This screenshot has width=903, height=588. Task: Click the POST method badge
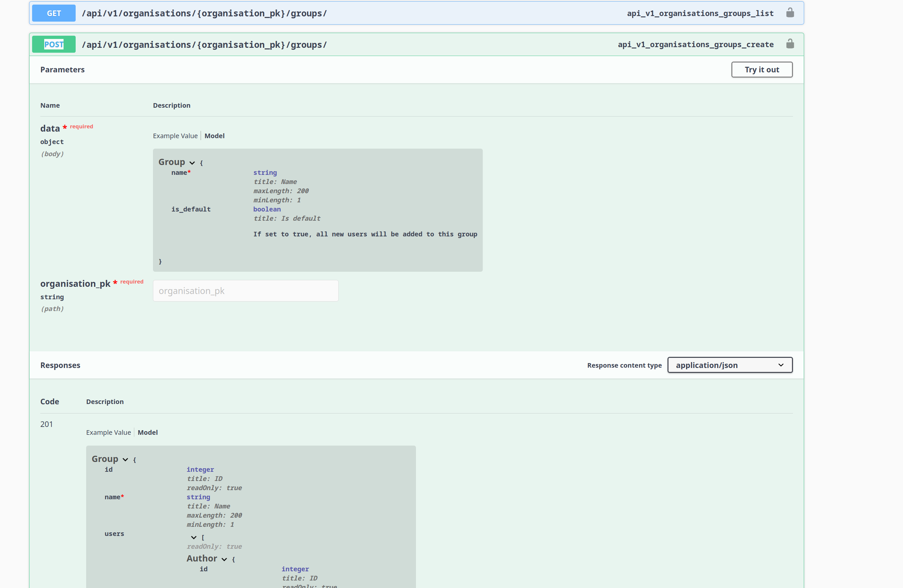coord(53,44)
